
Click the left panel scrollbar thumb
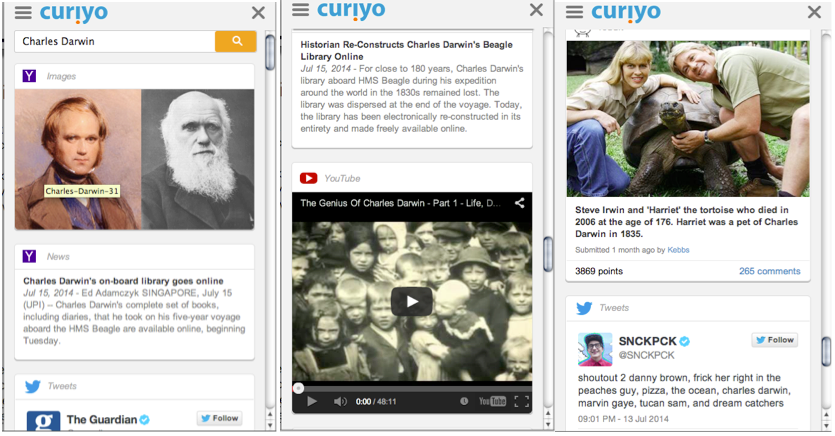pos(270,53)
